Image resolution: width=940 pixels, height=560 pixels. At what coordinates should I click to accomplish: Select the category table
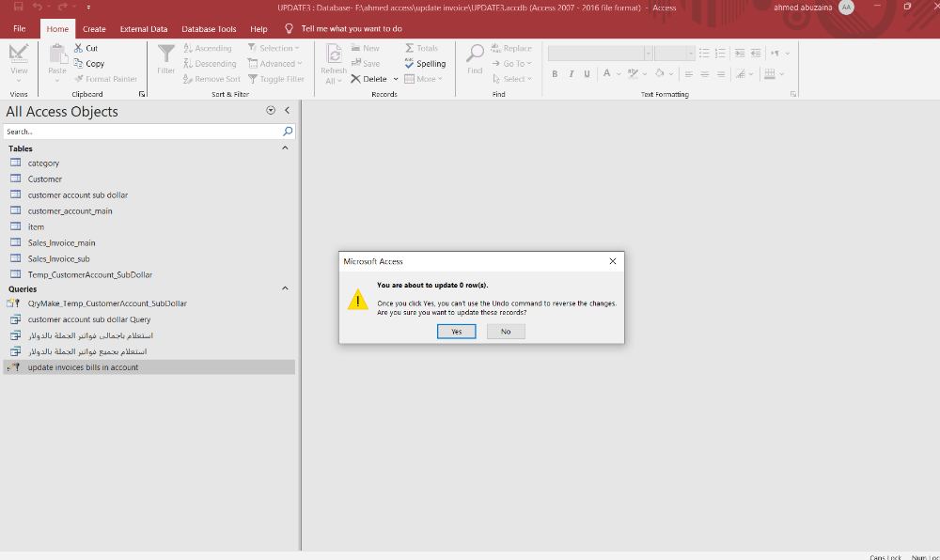[x=43, y=163]
